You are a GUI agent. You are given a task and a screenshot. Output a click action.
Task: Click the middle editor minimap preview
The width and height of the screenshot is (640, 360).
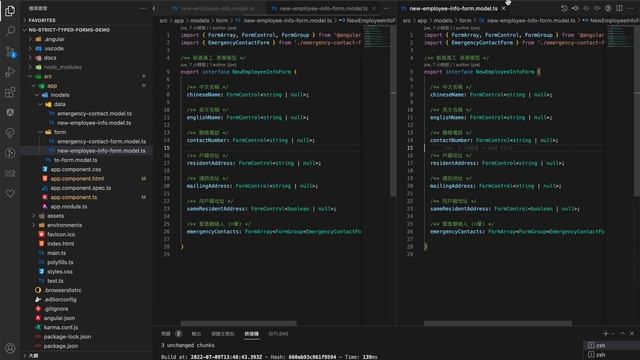coord(376,36)
